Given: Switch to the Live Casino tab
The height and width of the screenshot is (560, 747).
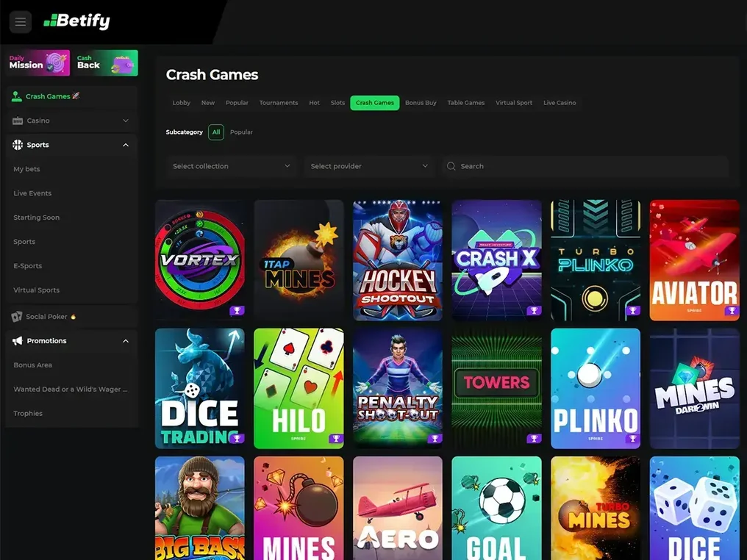Looking at the screenshot, I should tap(560, 103).
